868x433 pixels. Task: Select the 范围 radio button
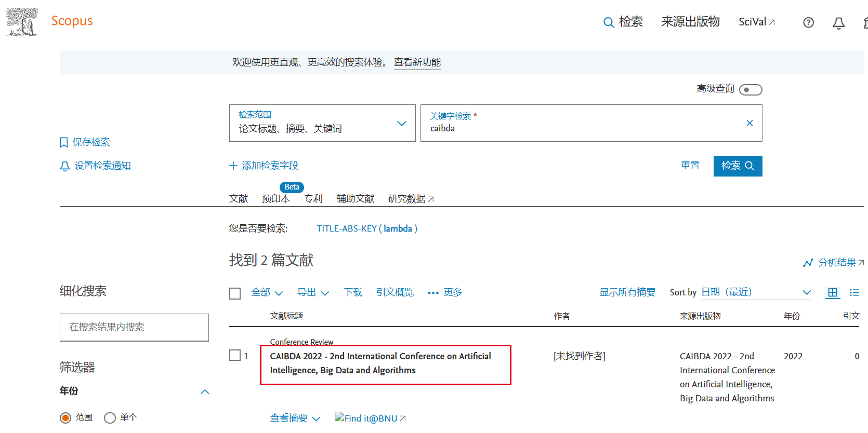click(x=65, y=417)
